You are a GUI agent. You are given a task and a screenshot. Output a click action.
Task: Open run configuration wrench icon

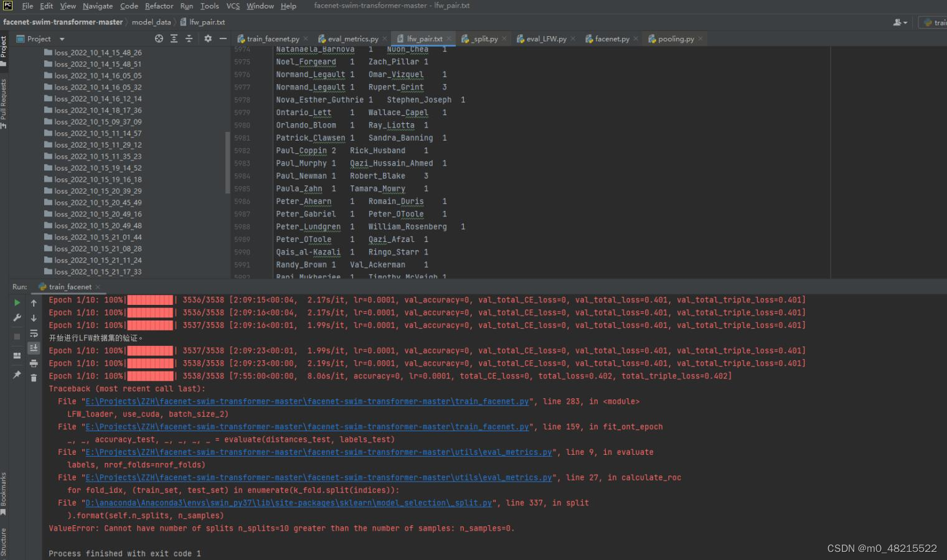tap(17, 318)
